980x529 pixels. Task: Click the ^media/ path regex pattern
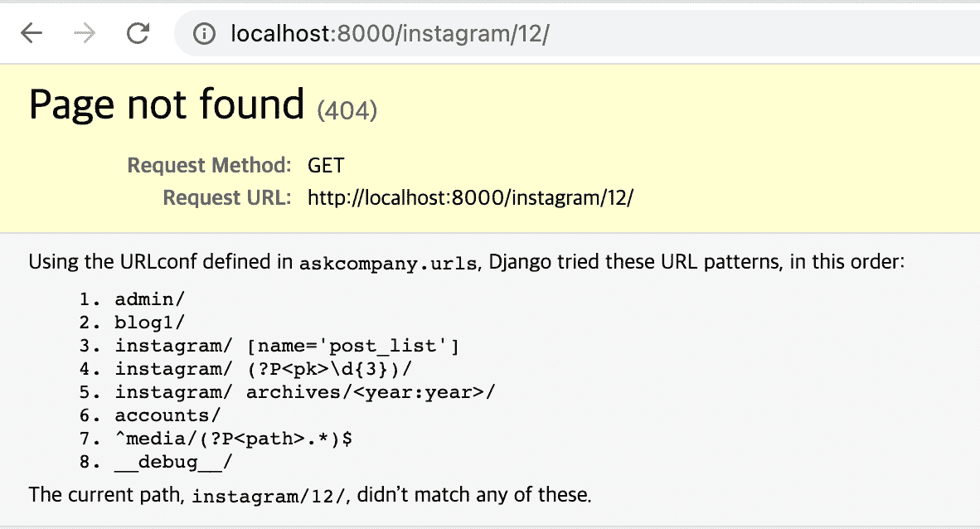234,438
